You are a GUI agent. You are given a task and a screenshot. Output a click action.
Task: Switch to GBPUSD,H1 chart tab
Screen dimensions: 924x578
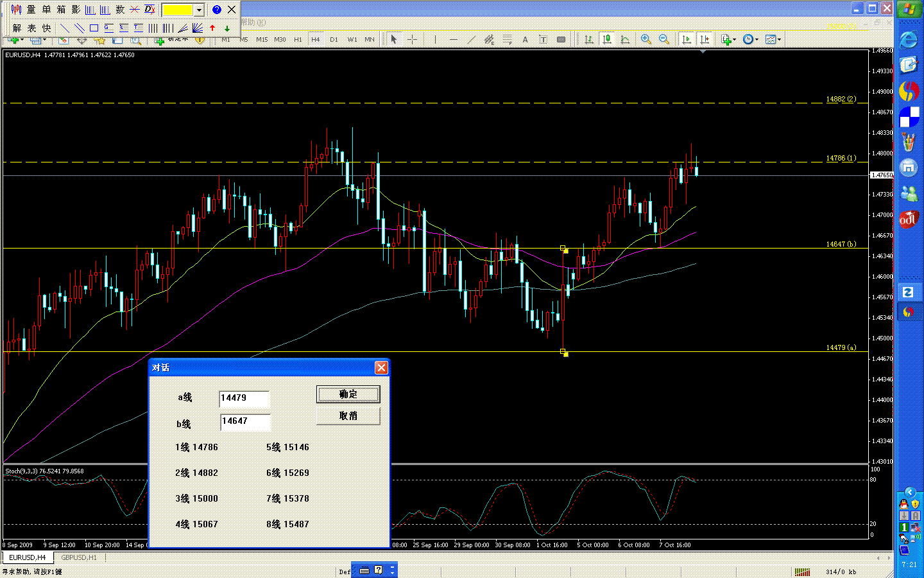[x=79, y=557]
